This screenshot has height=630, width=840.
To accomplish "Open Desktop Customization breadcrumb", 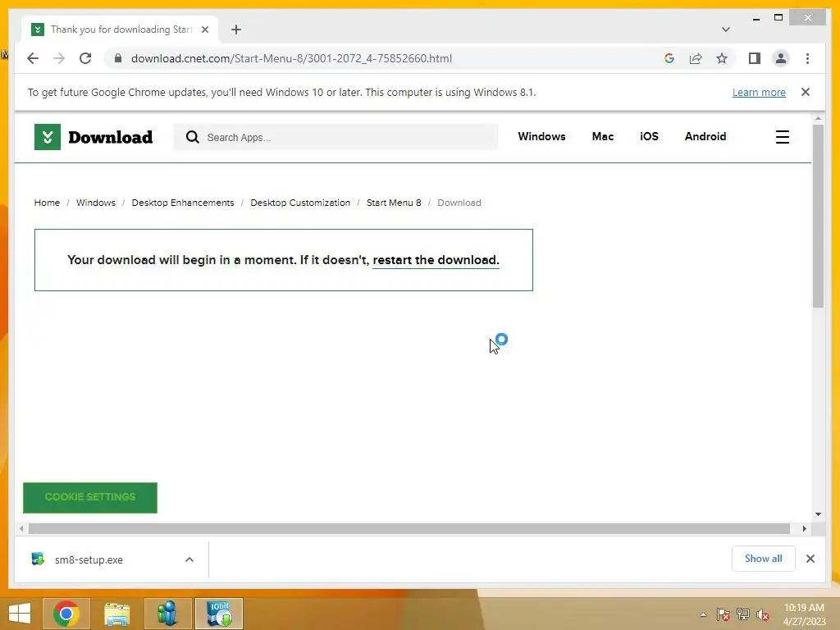I will tap(300, 203).
